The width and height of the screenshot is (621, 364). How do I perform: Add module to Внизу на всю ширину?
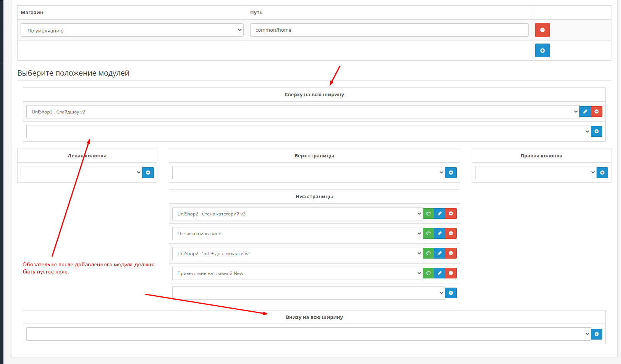pos(597,334)
